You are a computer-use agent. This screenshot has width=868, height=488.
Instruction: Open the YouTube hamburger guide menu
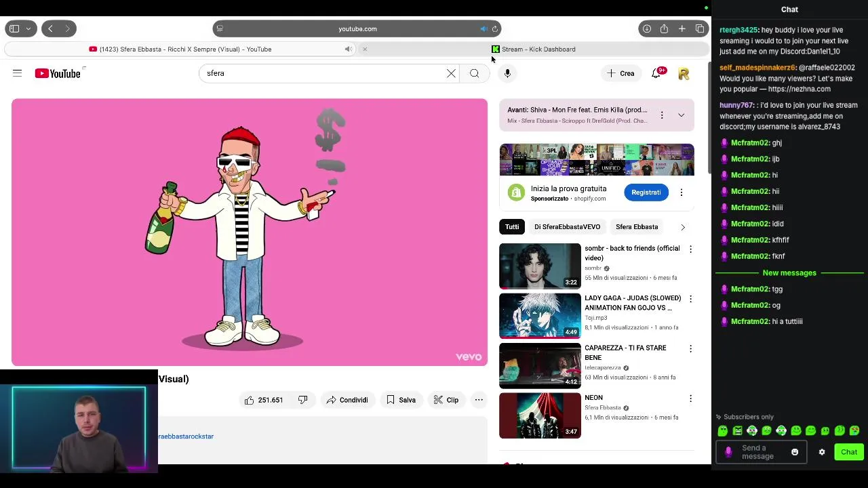click(17, 73)
